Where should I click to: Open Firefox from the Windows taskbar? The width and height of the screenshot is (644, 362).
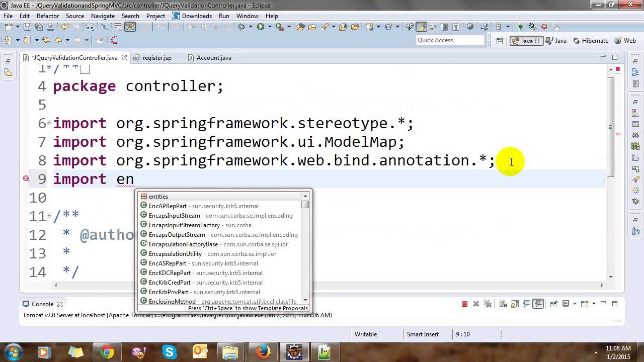point(262,352)
